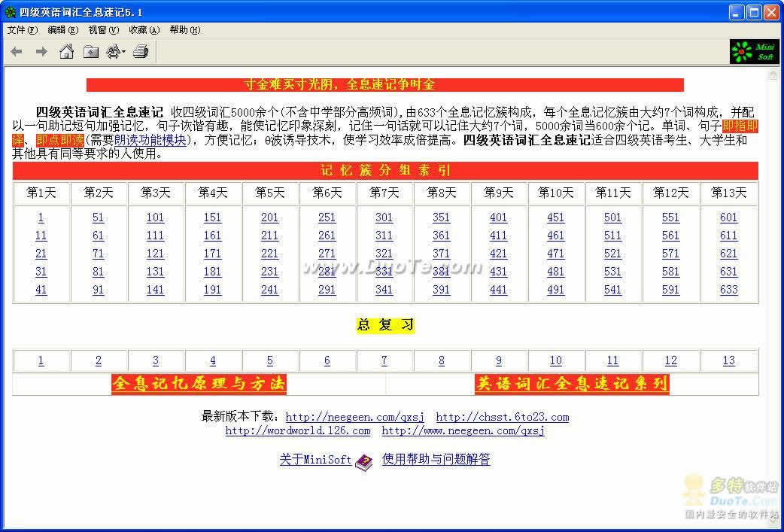784x532 pixels.
Task: Click the vertical scrollbar up arrow
Action: click(773, 75)
